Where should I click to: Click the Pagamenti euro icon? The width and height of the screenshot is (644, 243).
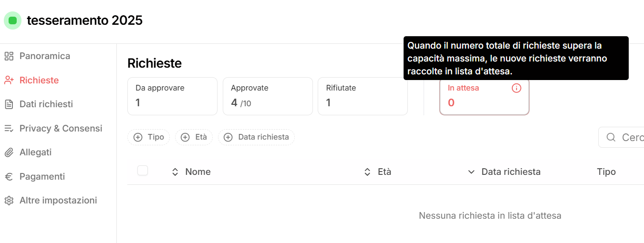(x=9, y=176)
